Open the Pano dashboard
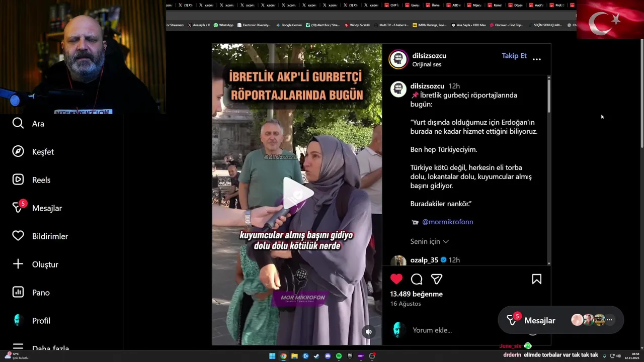 (31, 293)
